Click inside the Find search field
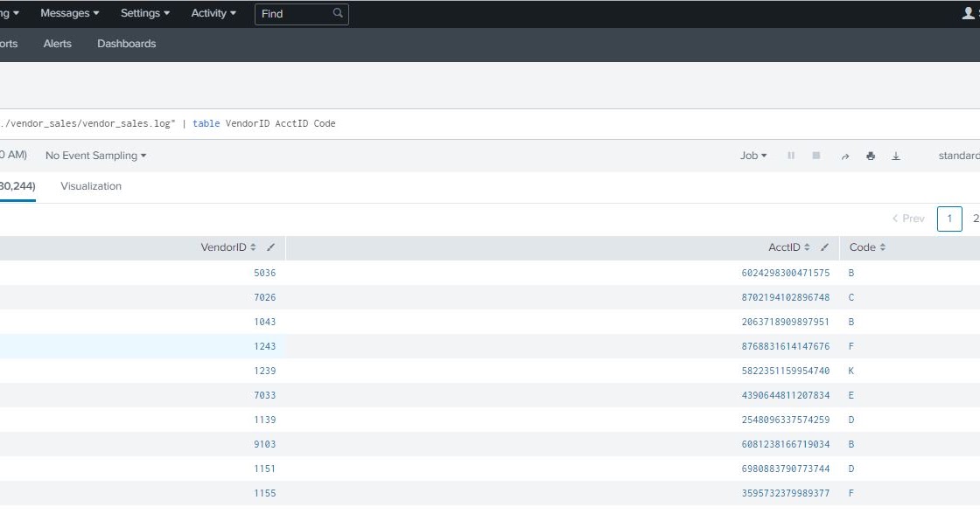The width and height of the screenshot is (980, 514). point(293,13)
